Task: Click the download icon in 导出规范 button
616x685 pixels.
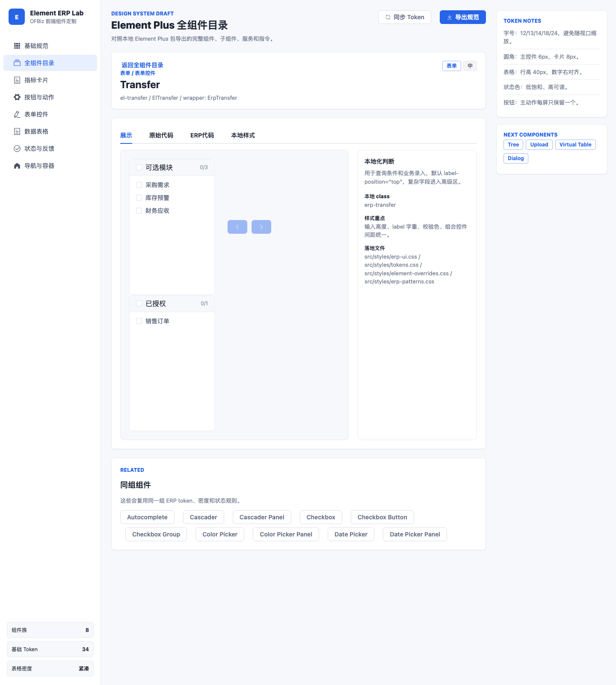Action: (x=450, y=17)
